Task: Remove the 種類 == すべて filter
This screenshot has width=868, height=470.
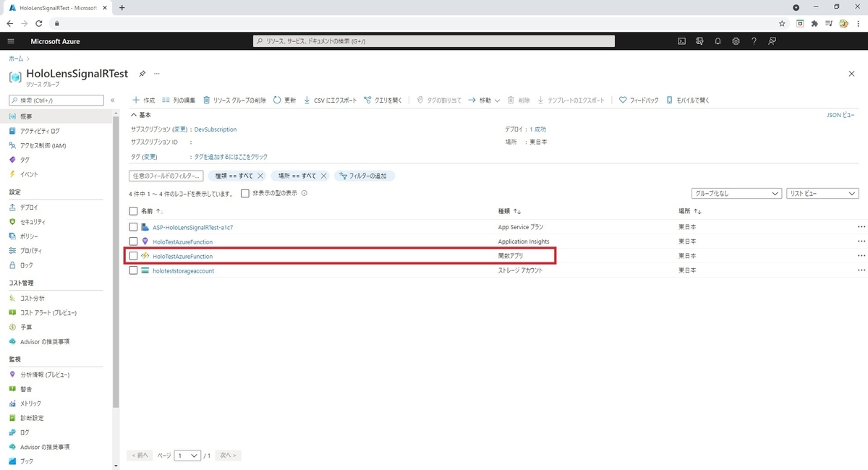Action: pyautogui.click(x=260, y=176)
